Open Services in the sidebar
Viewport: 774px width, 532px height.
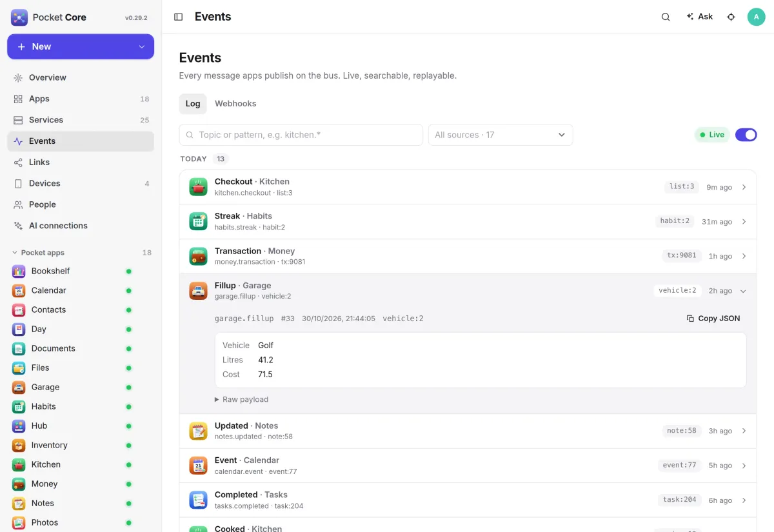[81, 120]
